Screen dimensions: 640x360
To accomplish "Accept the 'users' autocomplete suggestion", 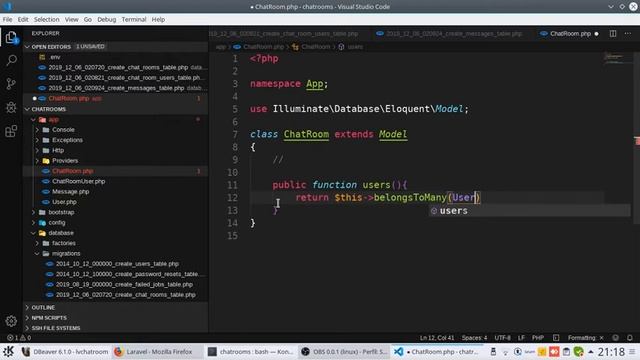I will [x=529, y=211].
